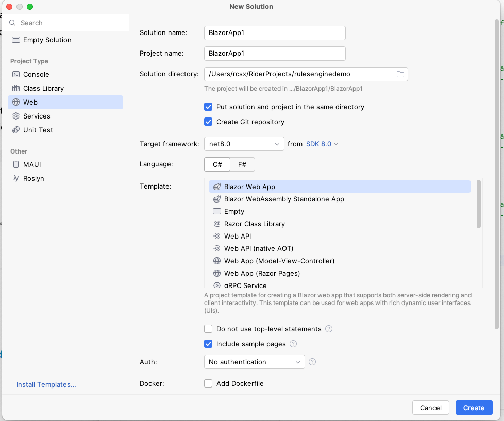This screenshot has width=504, height=421.
Task: Uncheck Put solution and project in same directory
Action: pos(208,107)
